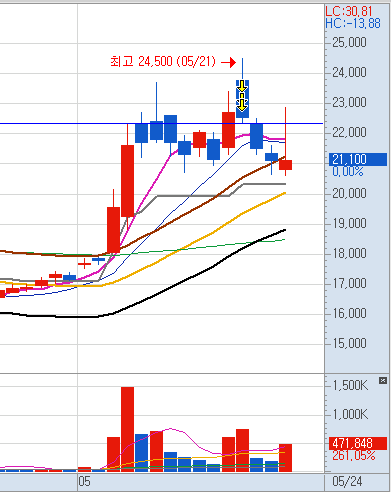Viewport: 391px width, 492px height.
Task: Click the 1,000K volume axis label
Action: (350, 414)
